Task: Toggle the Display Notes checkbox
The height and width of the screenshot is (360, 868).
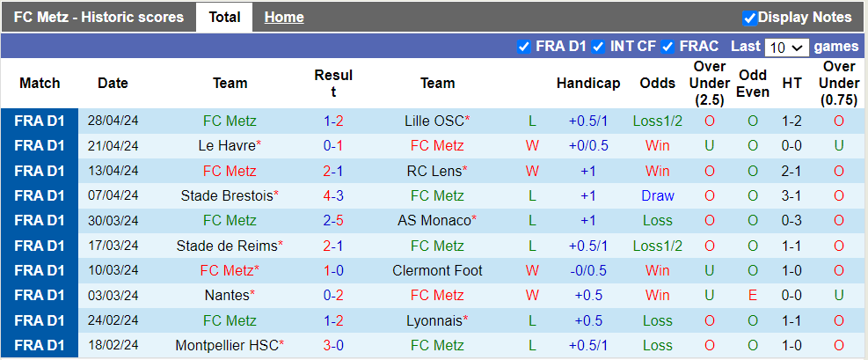Action: pyautogui.click(x=749, y=18)
